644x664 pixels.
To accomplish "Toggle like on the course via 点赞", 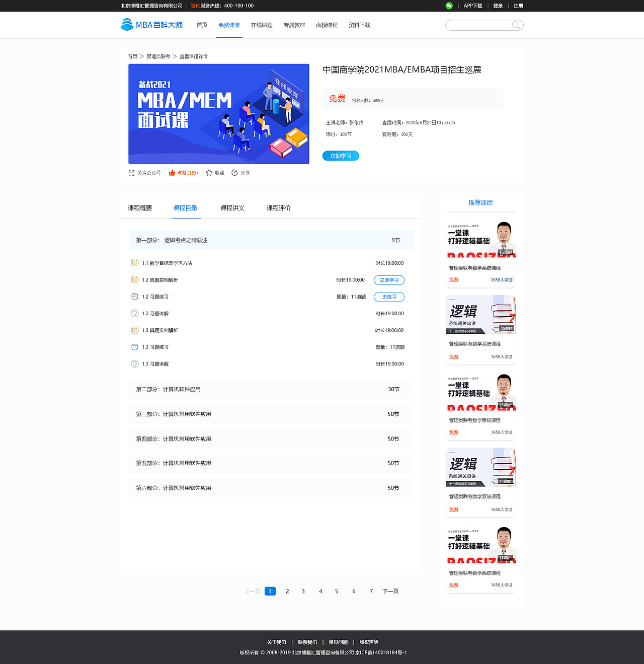I will (x=183, y=173).
